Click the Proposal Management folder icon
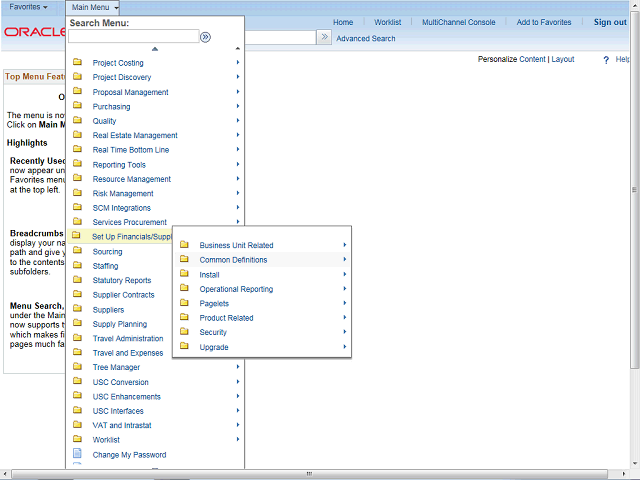The height and width of the screenshot is (480, 640). tap(77, 91)
